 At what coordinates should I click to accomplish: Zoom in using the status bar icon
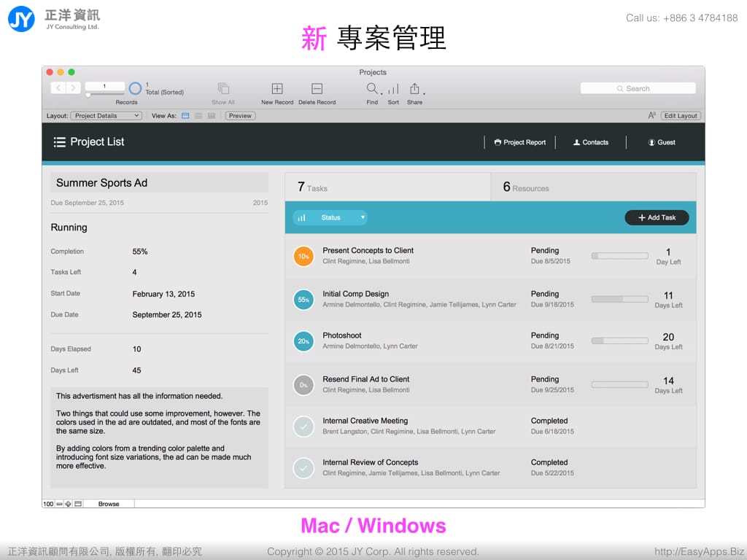(x=69, y=504)
